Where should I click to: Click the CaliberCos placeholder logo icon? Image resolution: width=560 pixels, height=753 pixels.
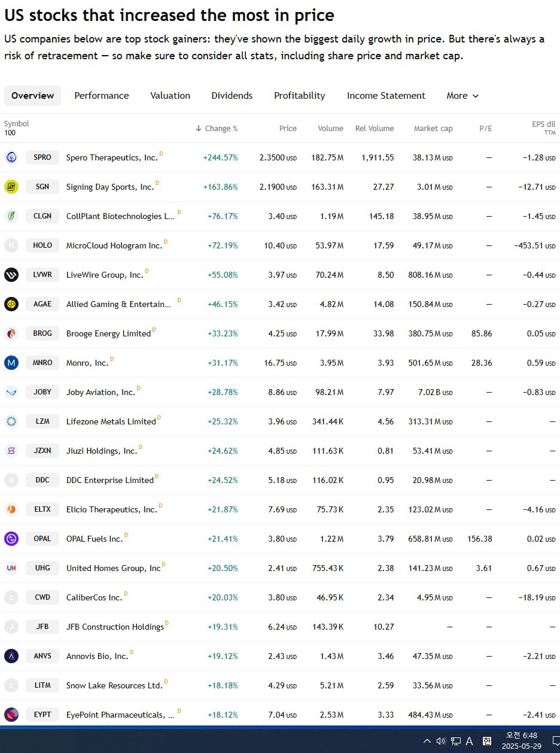[11, 597]
